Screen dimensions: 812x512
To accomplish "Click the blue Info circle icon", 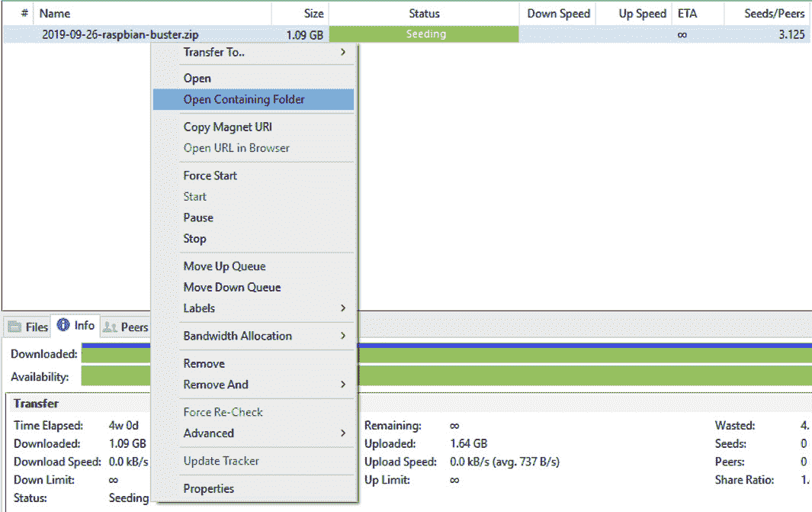I will (x=65, y=326).
